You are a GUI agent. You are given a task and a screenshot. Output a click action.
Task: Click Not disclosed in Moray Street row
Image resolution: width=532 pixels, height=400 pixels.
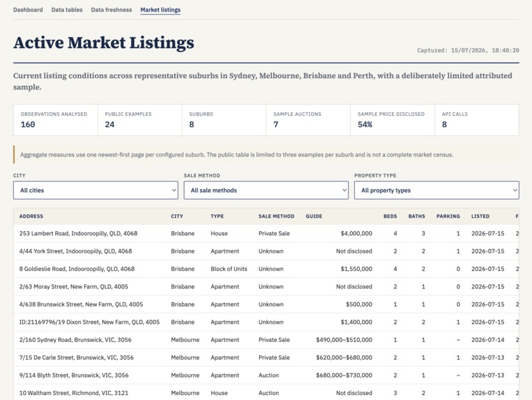coord(354,287)
